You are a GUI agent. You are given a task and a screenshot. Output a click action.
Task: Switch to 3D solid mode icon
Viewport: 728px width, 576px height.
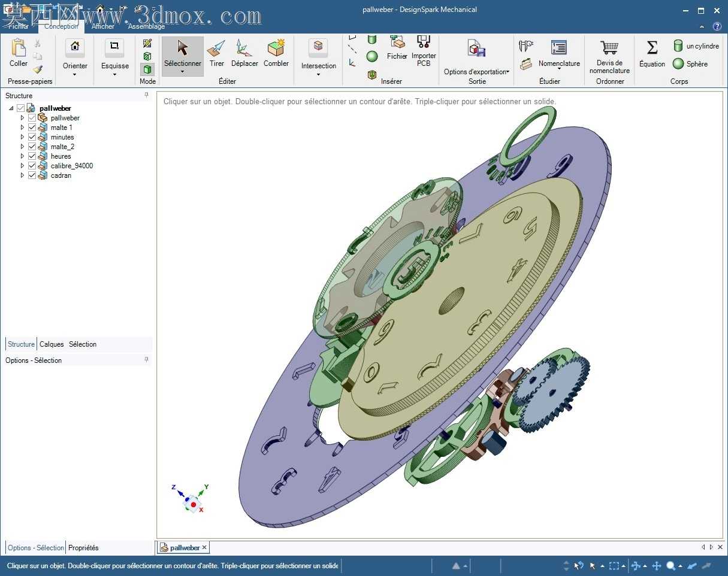pyautogui.click(x=147, y=69)
